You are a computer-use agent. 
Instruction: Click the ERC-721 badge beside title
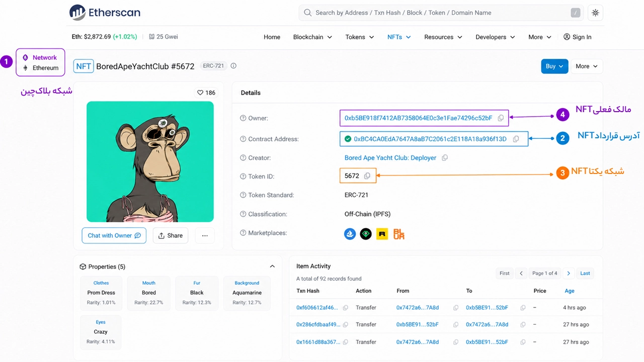coord(213,66)
